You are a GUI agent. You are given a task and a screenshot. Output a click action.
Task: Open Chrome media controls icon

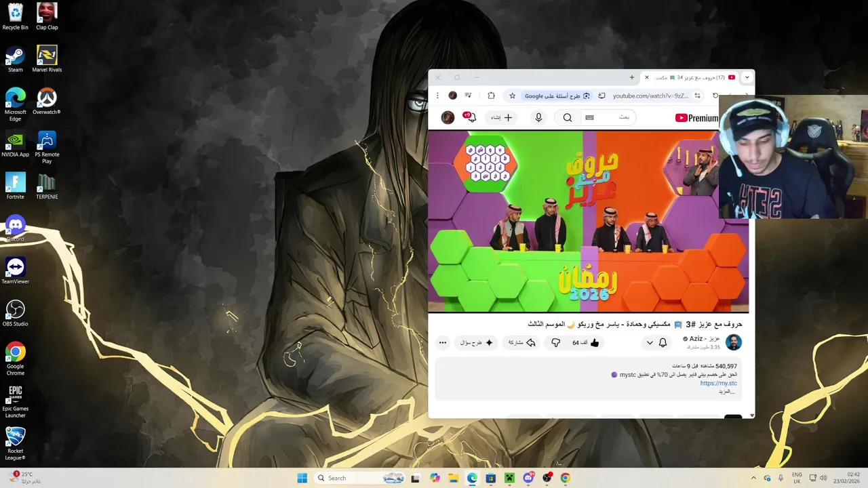(x=468, y=96)
